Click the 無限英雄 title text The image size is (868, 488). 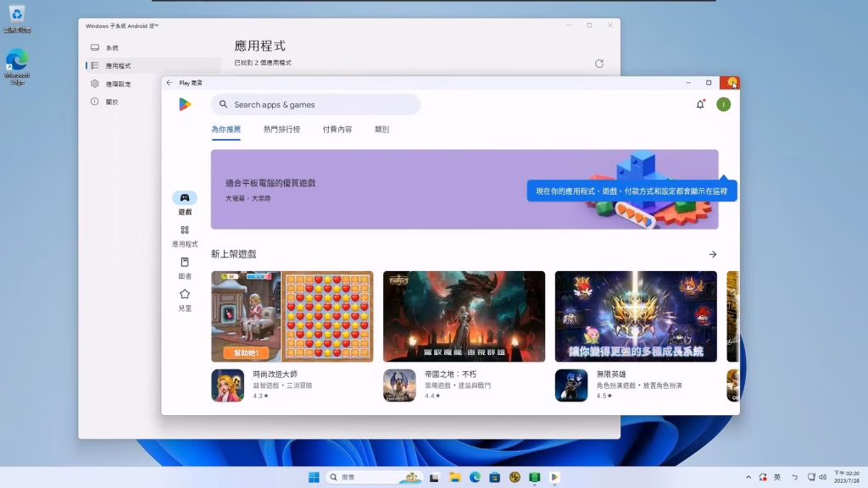pyautogui.click(x=611, y=374)
